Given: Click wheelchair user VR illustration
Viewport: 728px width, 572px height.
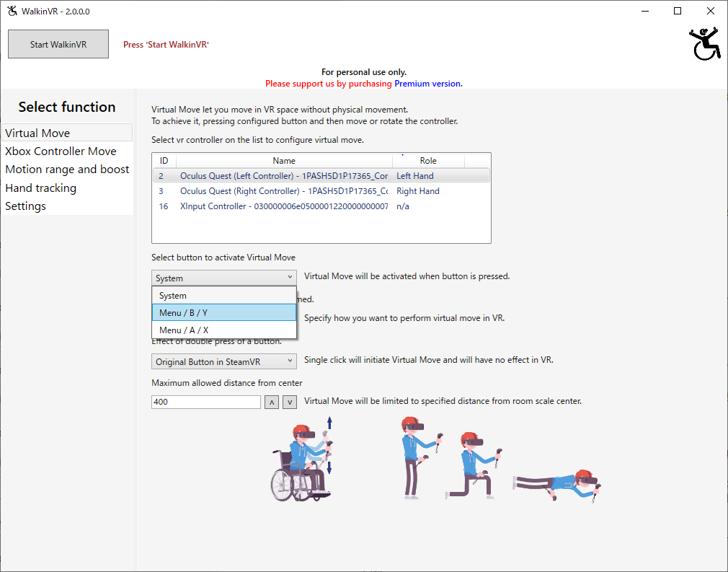Looking at the screenshot, I should (302, 460).
